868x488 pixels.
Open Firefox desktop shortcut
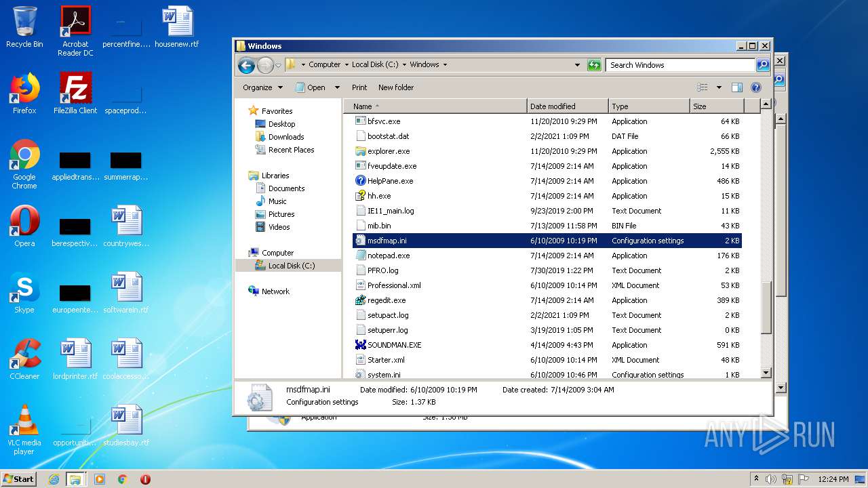24,94
